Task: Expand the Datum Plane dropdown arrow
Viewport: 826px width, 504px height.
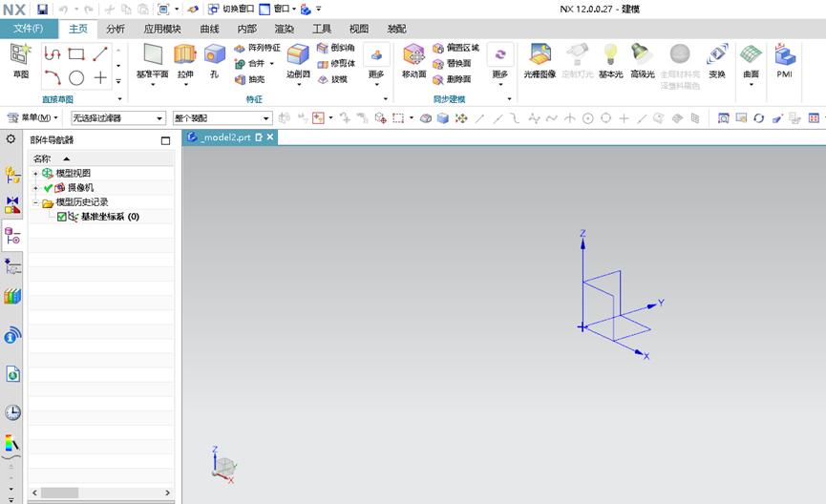Action: (x=152, y=84)
